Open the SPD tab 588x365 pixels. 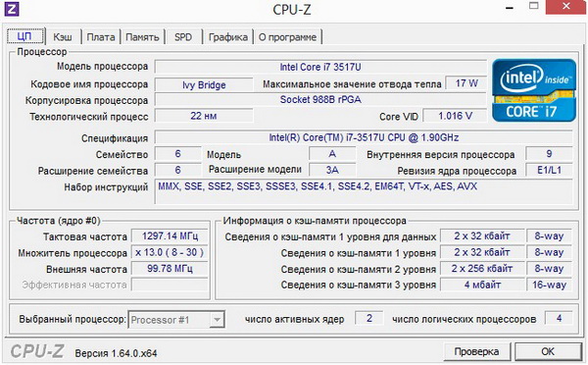tap(183, 37)
